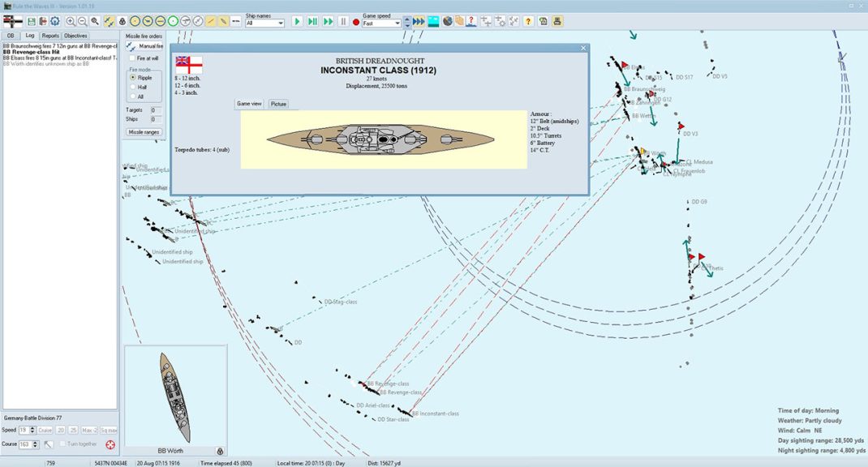Zoom out using the minus magnifier icon

[x=83, y=21]
